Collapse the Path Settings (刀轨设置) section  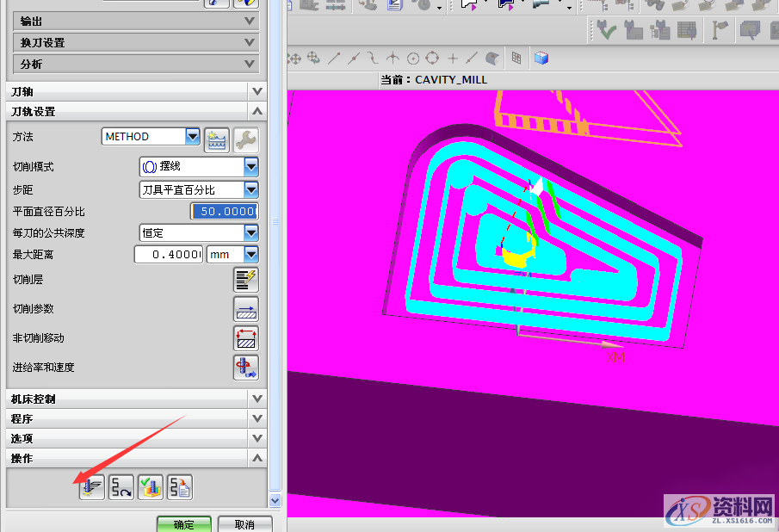[257, 112]
